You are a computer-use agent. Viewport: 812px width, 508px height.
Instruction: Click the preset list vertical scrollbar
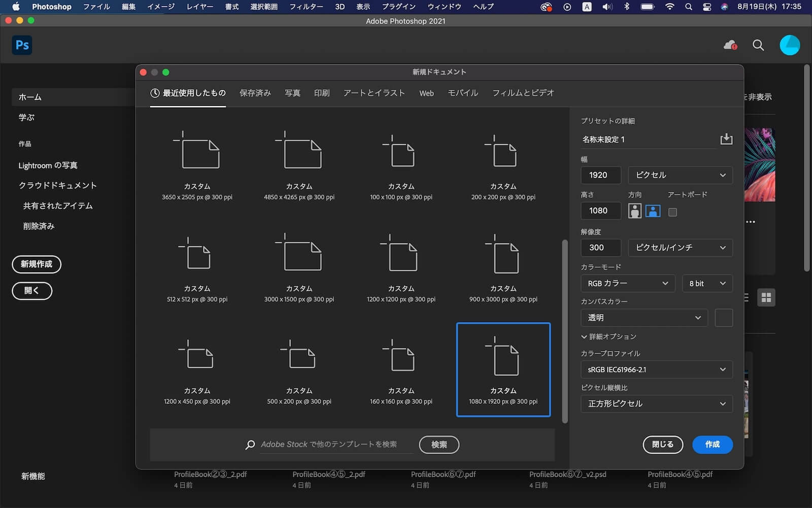tap(565, 331)
